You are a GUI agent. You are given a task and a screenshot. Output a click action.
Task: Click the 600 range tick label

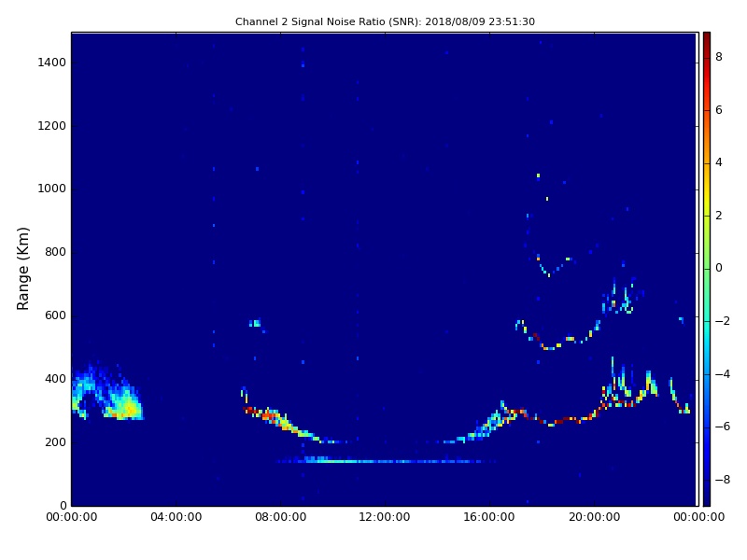click(56, 315)
